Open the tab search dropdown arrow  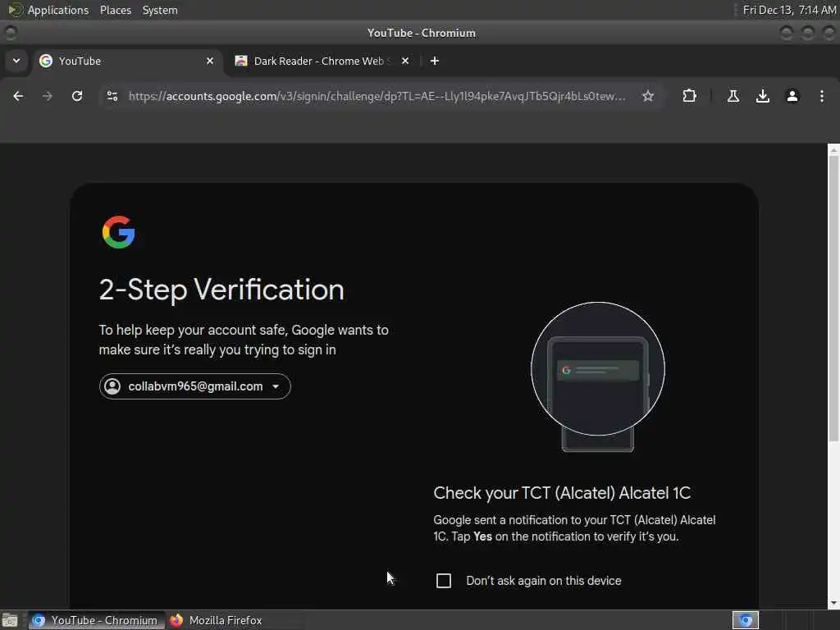(16, 61)
